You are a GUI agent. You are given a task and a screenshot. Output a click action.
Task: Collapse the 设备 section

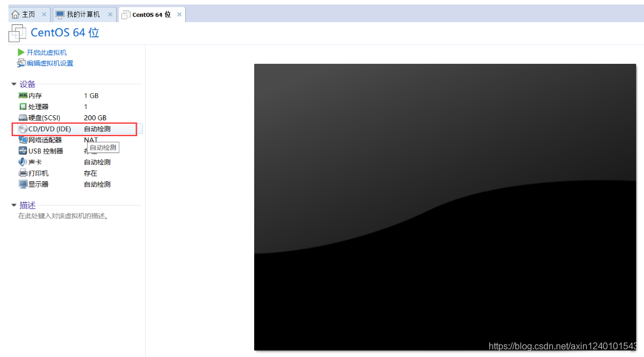14,84
